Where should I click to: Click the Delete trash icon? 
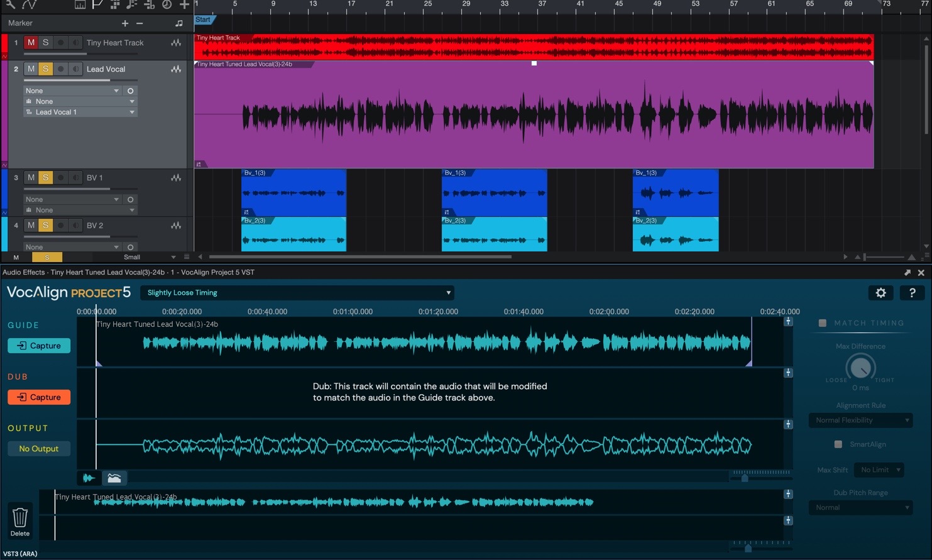(20, 518)
